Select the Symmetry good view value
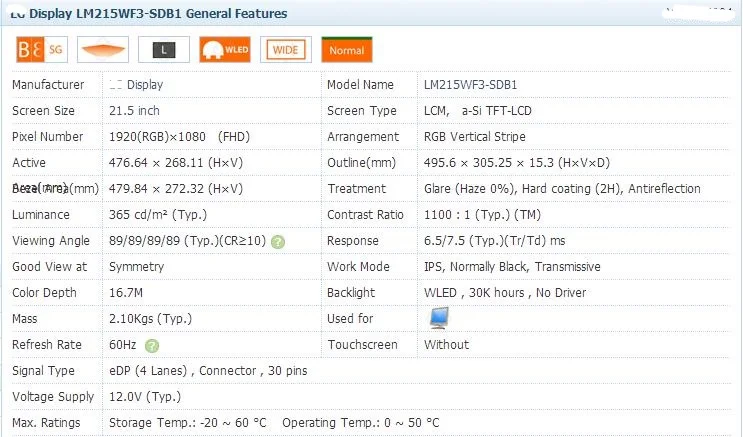Screen dimensions: 743x437 [136, 267]
